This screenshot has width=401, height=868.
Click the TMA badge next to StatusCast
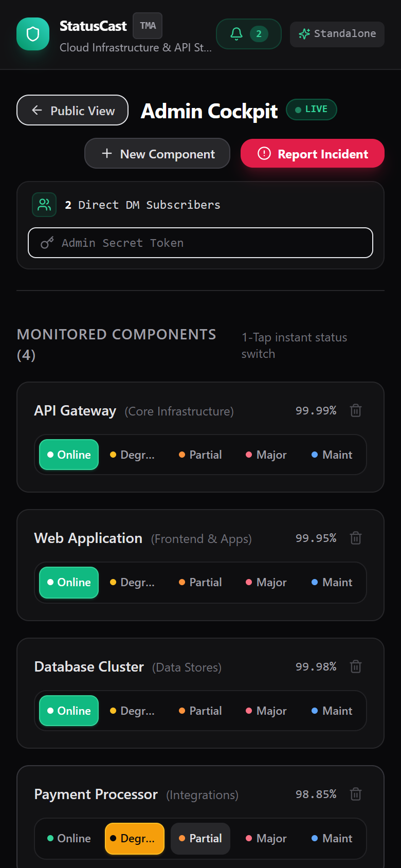click(x=148, y=26)
